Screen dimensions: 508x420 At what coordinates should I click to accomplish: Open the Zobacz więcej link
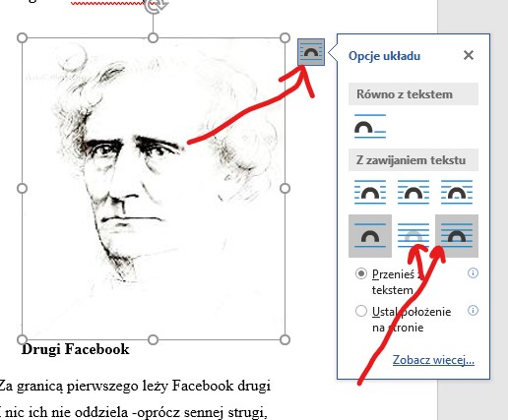tap(433, 360)
